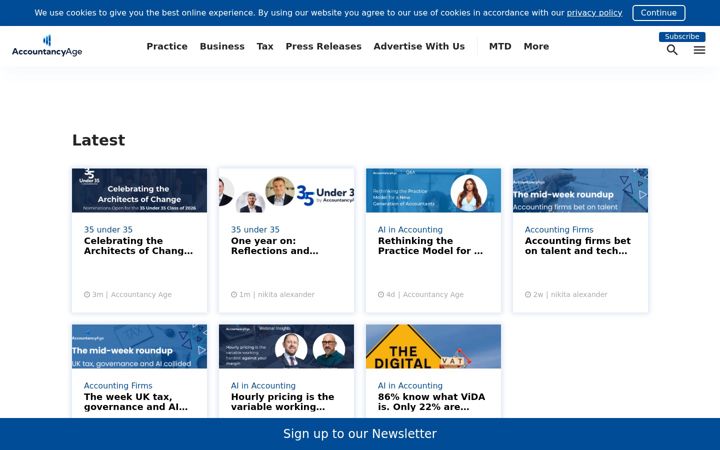This screenshot has width=720, height=450.
Task: Select Tax in the navigation bar
Action: coord(265,46)
